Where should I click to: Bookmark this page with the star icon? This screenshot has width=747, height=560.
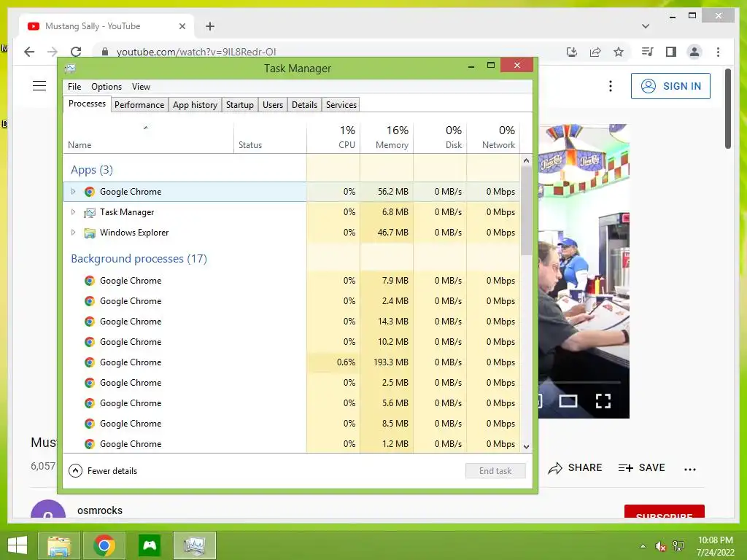(x=619, y=52)
